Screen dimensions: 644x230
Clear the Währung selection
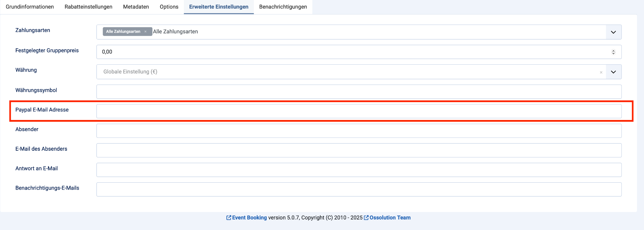click(x=601, y=72)
